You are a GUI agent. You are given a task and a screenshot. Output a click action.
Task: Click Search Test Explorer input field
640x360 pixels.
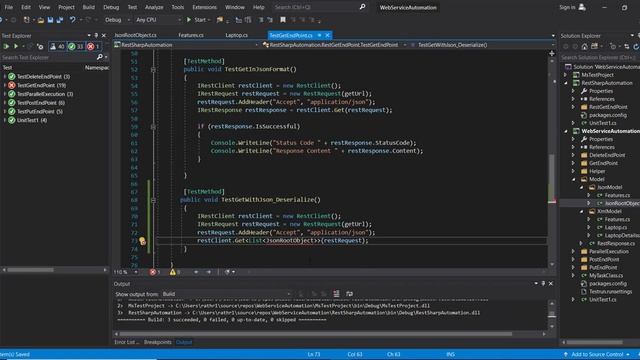coord(48,58)
